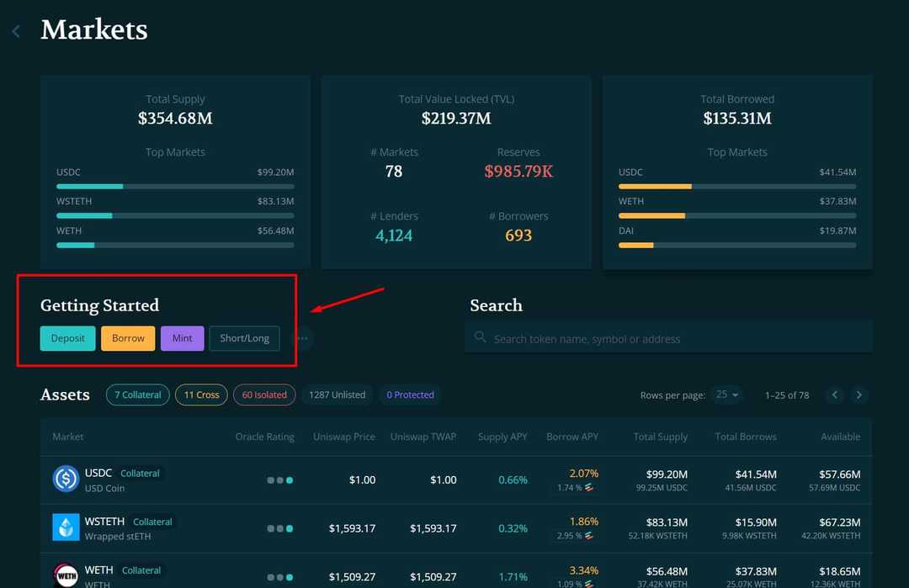Click the back arrow next to Markets heading
Viewport: 909px width, 588px height.
[15, 31]
